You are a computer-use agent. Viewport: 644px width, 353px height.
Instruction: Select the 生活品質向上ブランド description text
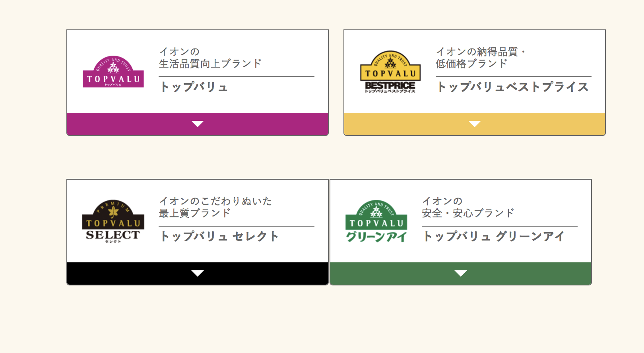(210, 64)
